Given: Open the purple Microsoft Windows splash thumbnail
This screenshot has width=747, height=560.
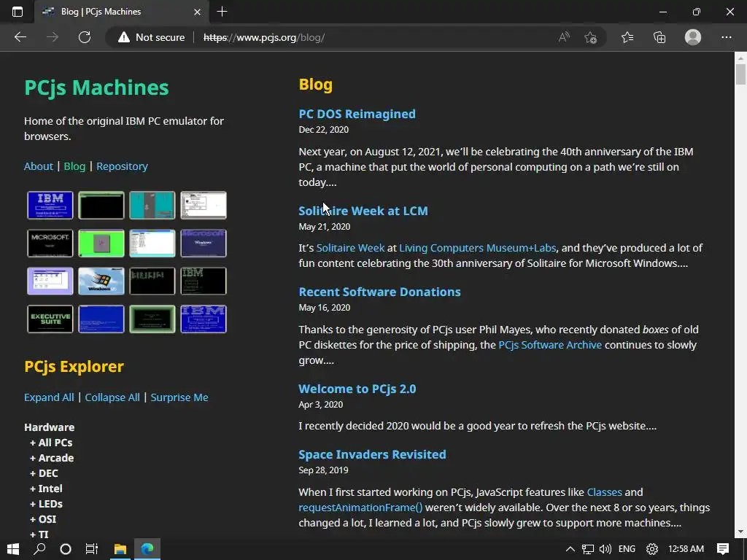Looking at the screenshot, I should pos(204,243).
